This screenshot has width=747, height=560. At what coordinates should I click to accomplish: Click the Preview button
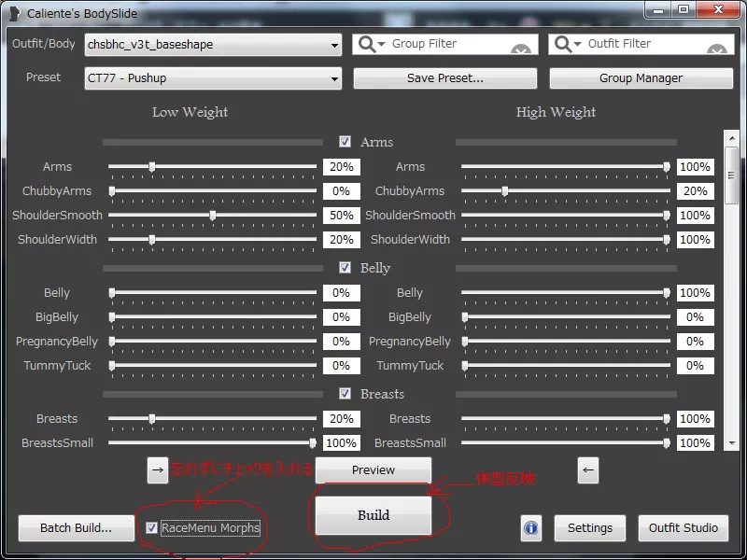tap(373, 470)
